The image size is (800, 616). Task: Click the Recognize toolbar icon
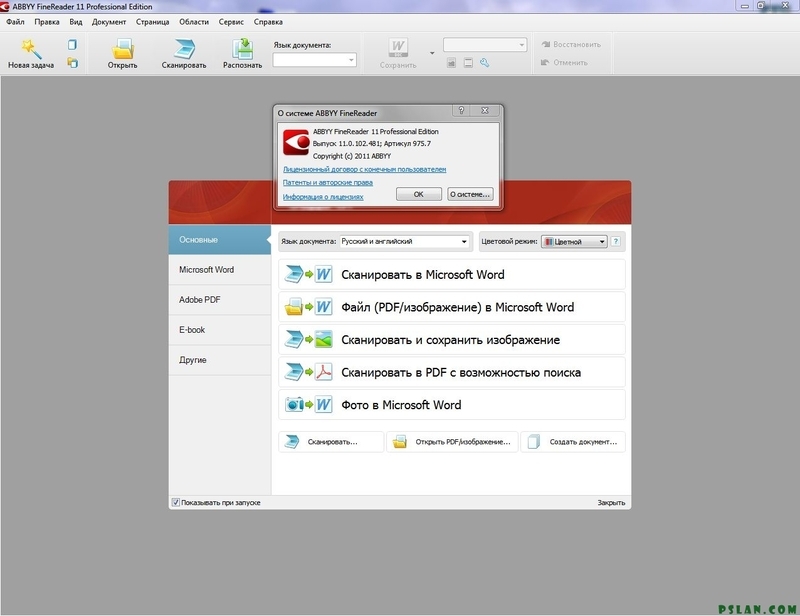(242, 49)
